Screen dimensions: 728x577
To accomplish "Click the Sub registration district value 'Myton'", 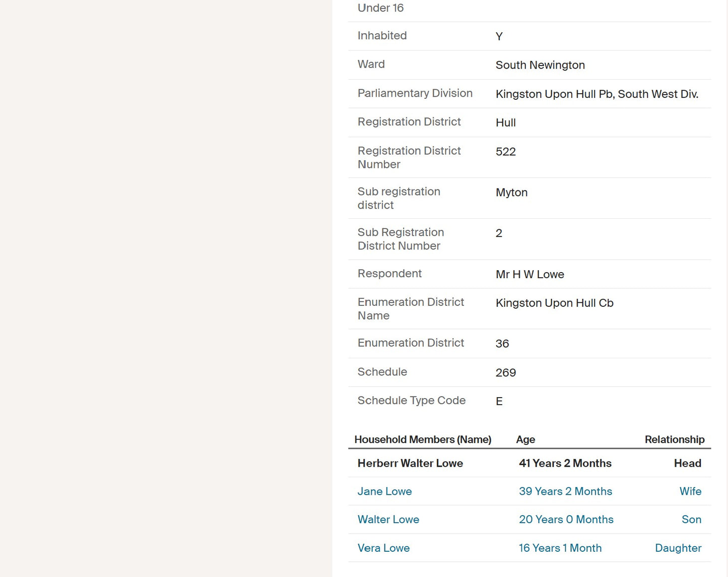I will pos(511,193).
